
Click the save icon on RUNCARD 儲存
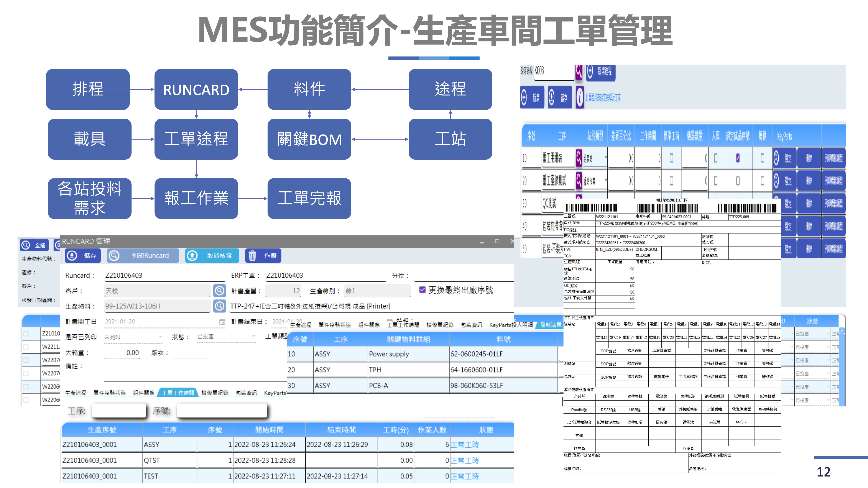pos(72,256)
